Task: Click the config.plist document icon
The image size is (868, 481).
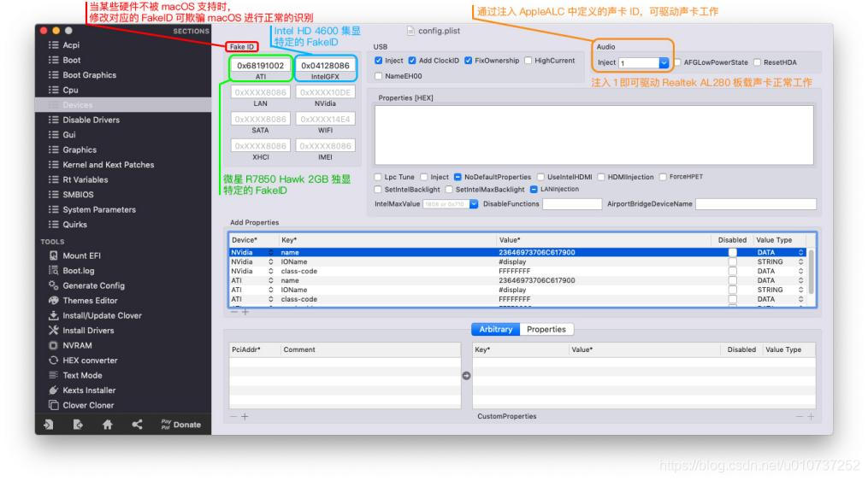Action: (410, 31)
